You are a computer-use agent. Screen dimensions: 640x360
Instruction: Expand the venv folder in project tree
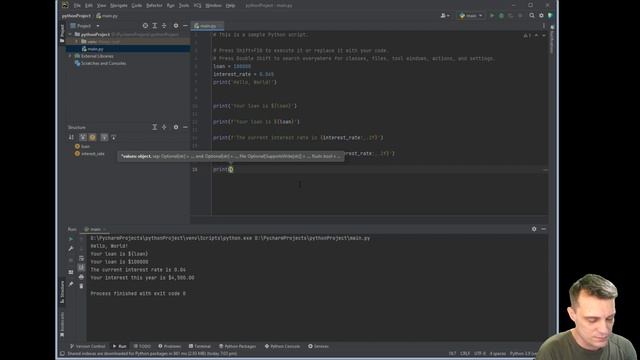coord(76,42)
